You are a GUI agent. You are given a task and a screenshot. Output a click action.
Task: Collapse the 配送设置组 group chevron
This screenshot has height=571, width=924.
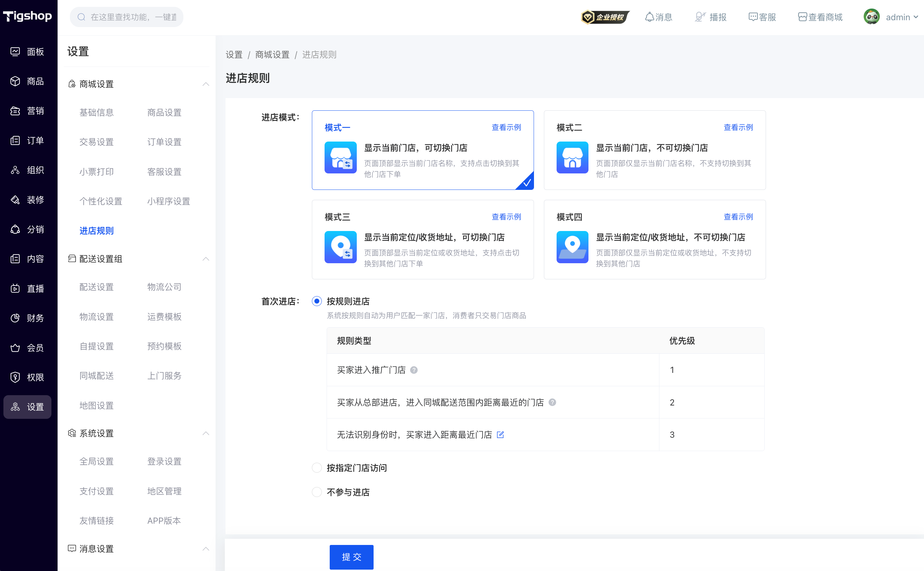click(206, 259)
